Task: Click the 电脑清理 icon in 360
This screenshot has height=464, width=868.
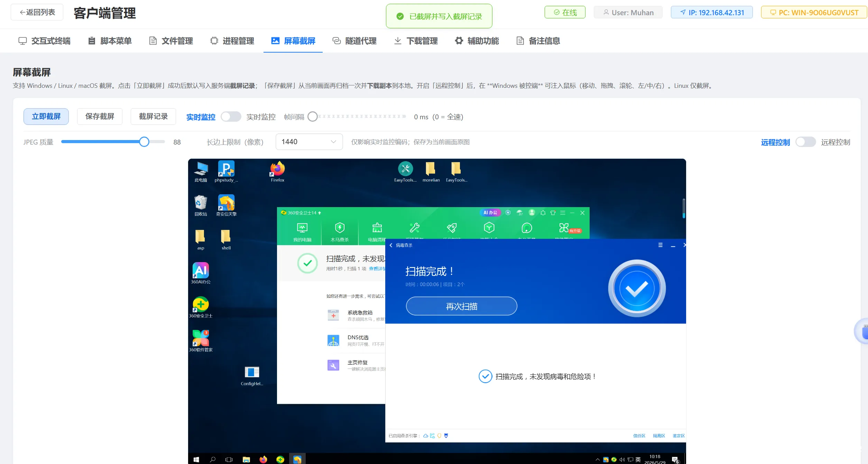Action: coord(377,232)
